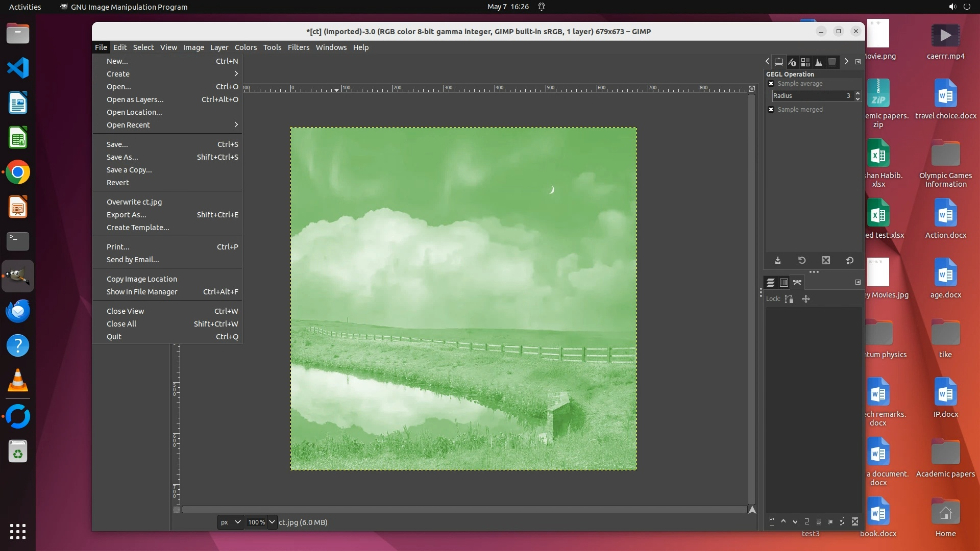The width and height of the screenshot is (980, 551).
Task: Toggle the Sample average checkbox
Action: tap(771, 84)
